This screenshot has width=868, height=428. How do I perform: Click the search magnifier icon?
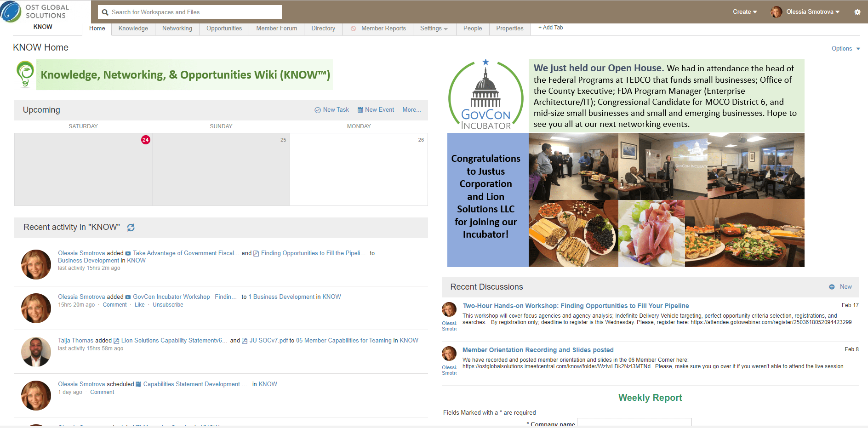point(105,12)
